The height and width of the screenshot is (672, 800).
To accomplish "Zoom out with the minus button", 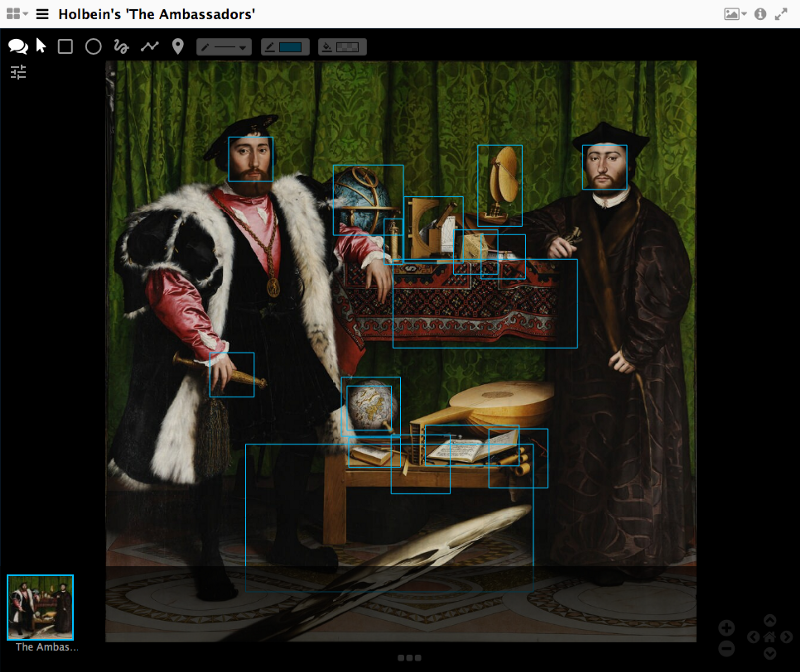I will tap(727, 648).
